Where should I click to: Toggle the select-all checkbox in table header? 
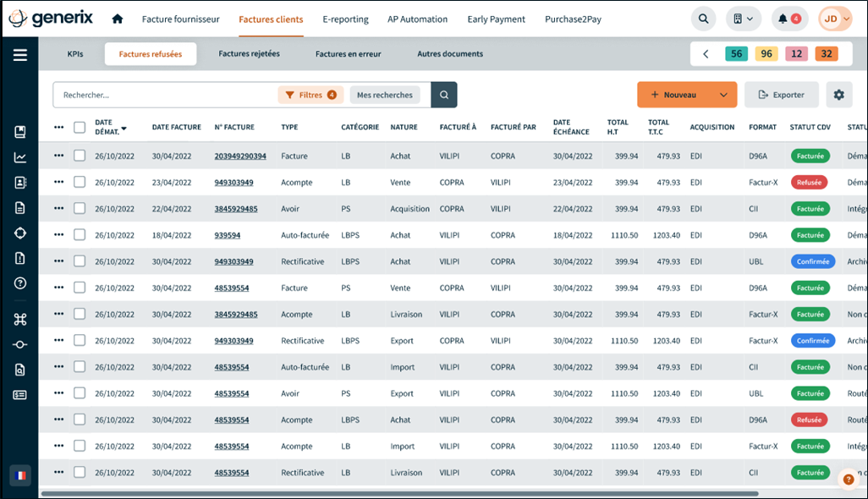(x=80, y=128)
